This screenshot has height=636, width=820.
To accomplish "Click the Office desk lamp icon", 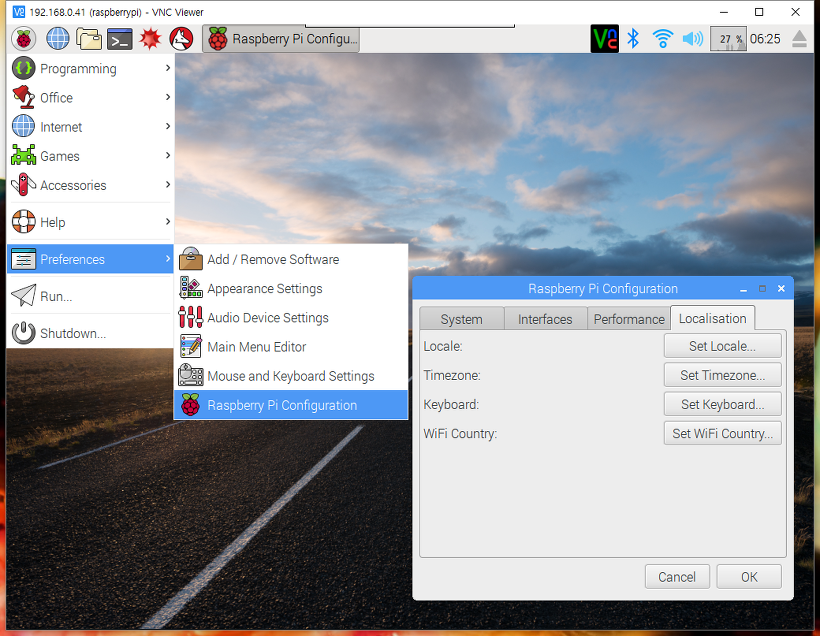I will pyautogui.click(x=24, y=97).
